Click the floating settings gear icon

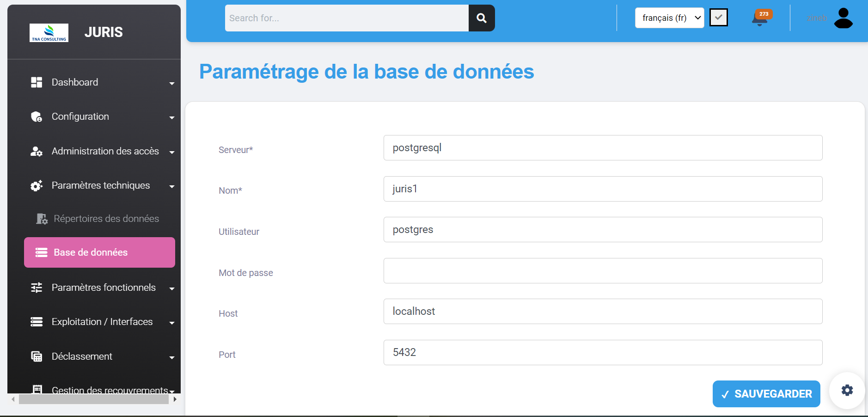pyautogui.click(x=847, y=390)
